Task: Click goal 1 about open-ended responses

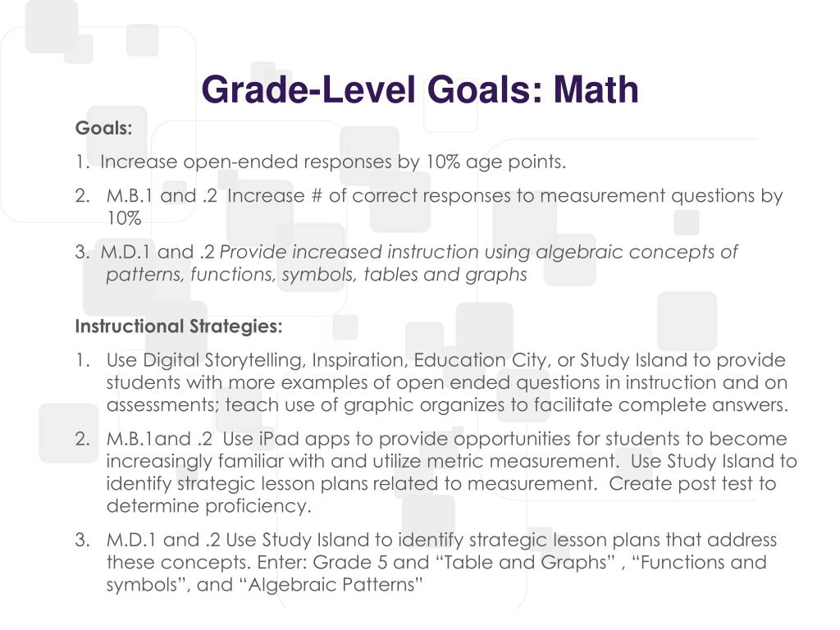Action: coord(321,162)
